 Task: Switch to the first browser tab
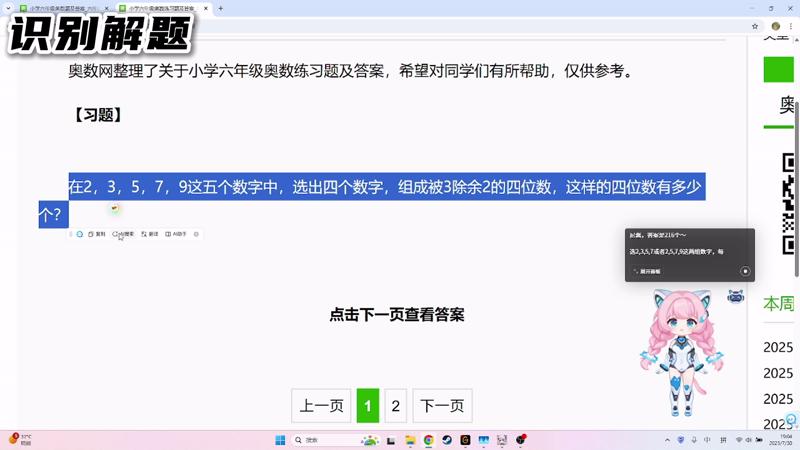tap(64, 9)
